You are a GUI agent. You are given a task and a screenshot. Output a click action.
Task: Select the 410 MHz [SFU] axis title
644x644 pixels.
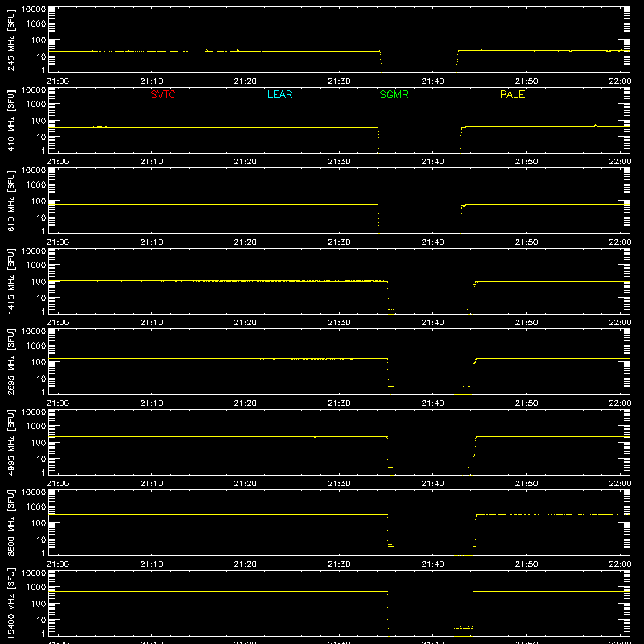pos(10,120)
